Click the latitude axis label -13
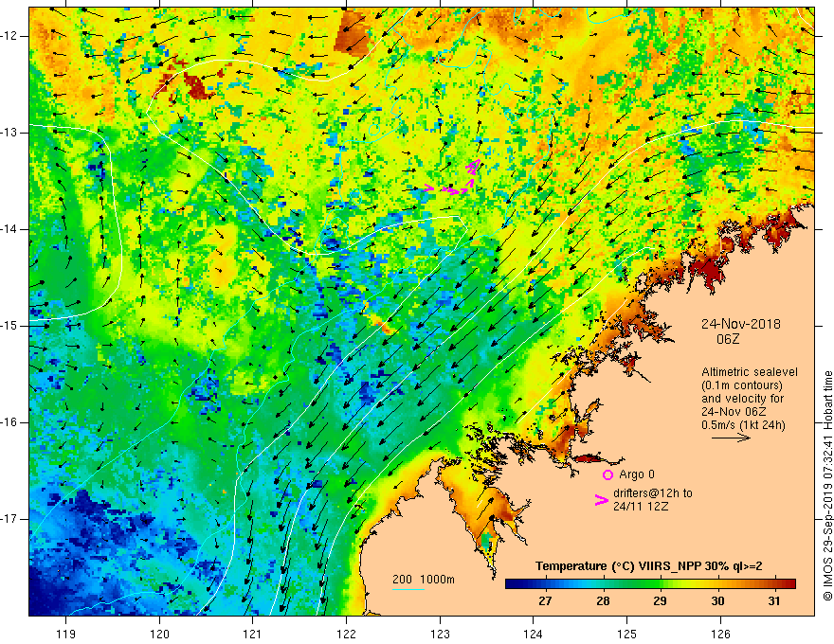Screen dimensions: 834x644 [x=10, y=133]
